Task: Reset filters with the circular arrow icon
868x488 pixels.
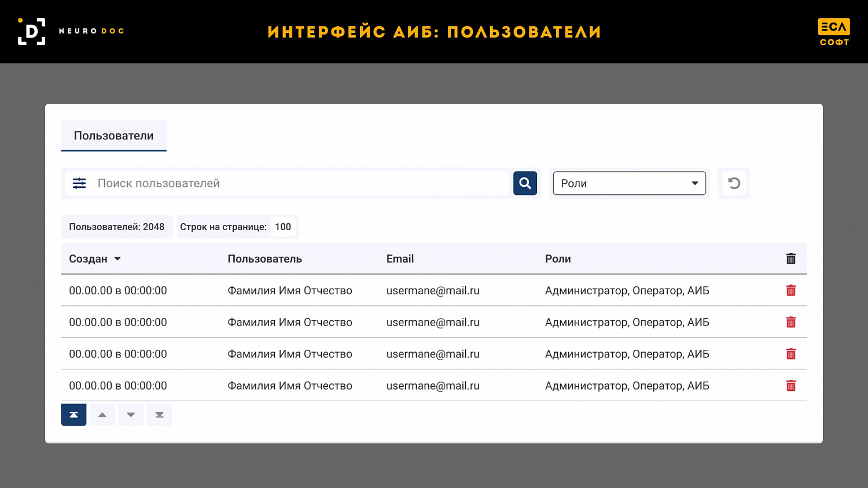Action: [x=734, y=183]
